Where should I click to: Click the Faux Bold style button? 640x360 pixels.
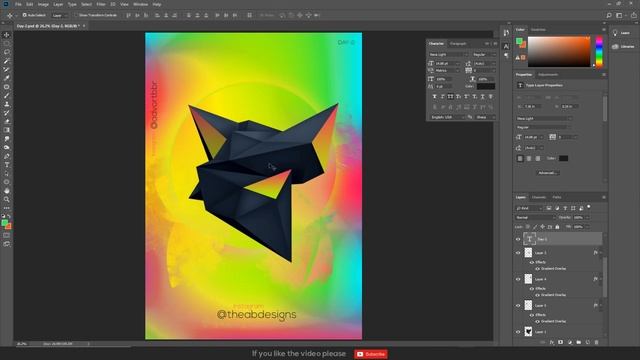click(x=434, y=96)
